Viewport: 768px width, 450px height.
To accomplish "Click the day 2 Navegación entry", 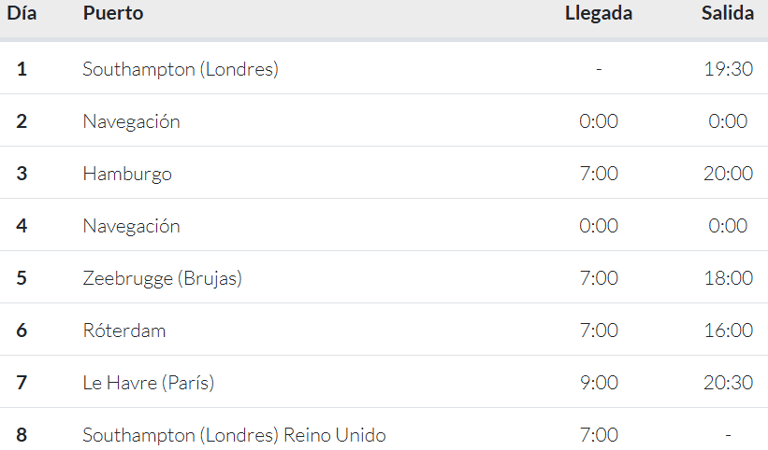I will point(131,121).
